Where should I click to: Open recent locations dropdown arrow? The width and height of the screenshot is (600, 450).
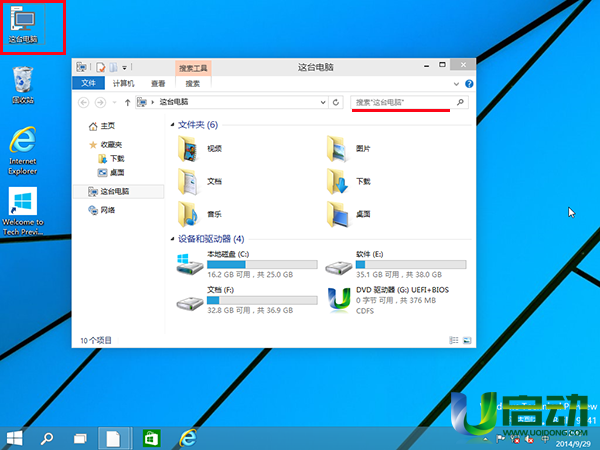click(x=114, y=103)
